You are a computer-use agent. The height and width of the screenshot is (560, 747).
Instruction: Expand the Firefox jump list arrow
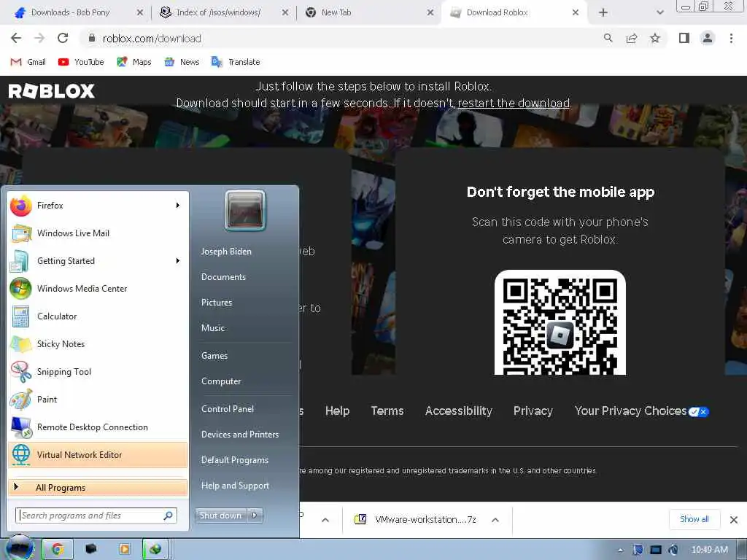pyautogui.click(x=178, y=205)
